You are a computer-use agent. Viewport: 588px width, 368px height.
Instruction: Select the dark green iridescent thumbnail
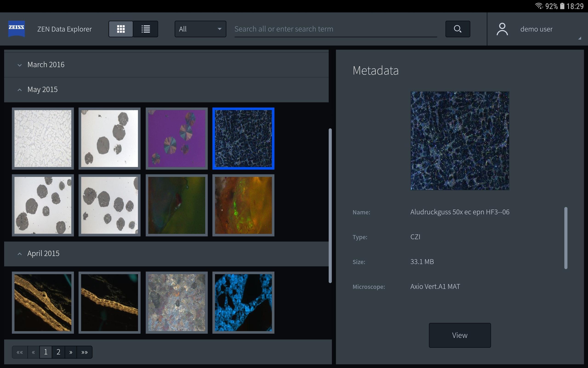point(177,205)
